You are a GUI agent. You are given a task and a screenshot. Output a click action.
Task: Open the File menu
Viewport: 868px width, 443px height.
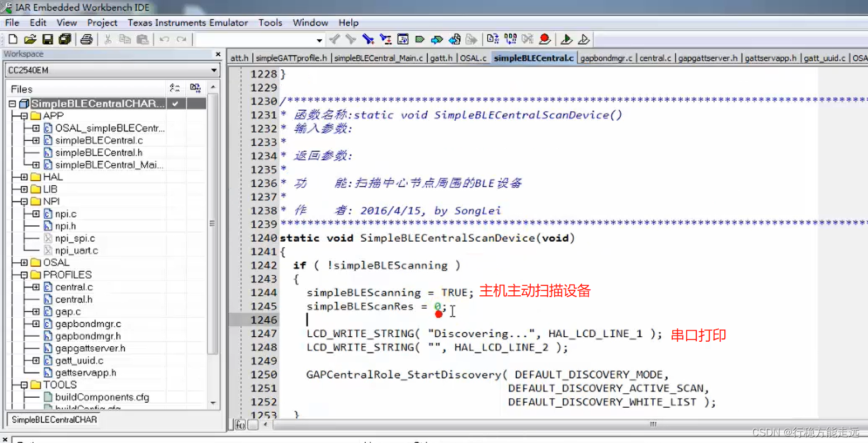[x=12, y=22]
